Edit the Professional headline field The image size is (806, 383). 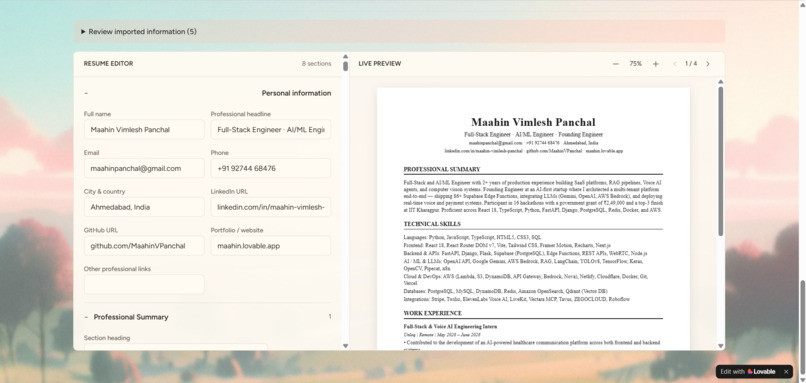point(271,130)
